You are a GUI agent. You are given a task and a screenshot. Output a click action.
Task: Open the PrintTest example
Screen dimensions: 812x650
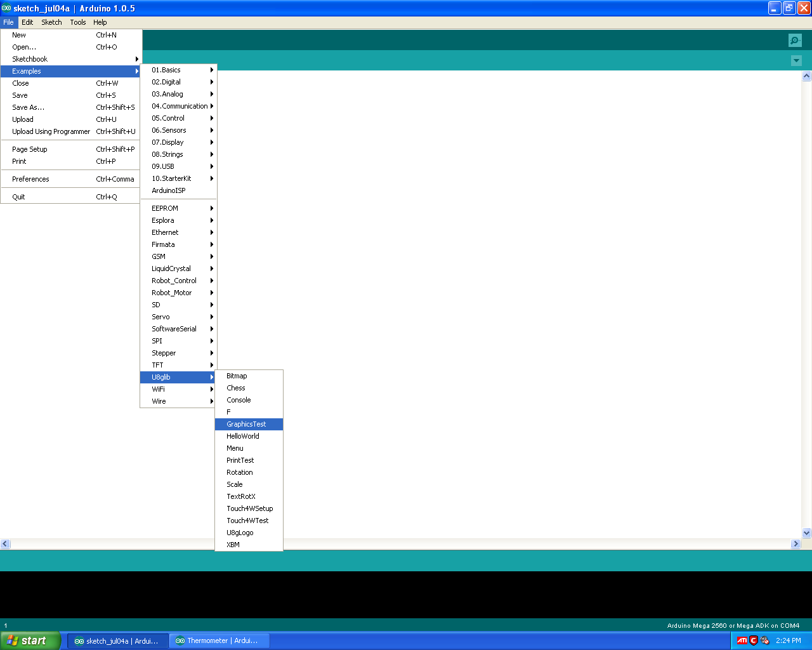(x=249, y=460)
